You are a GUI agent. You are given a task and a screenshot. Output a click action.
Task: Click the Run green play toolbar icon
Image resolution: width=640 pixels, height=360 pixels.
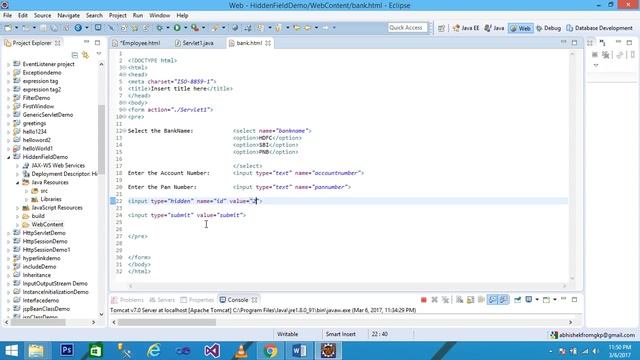[x=177, y=28]
